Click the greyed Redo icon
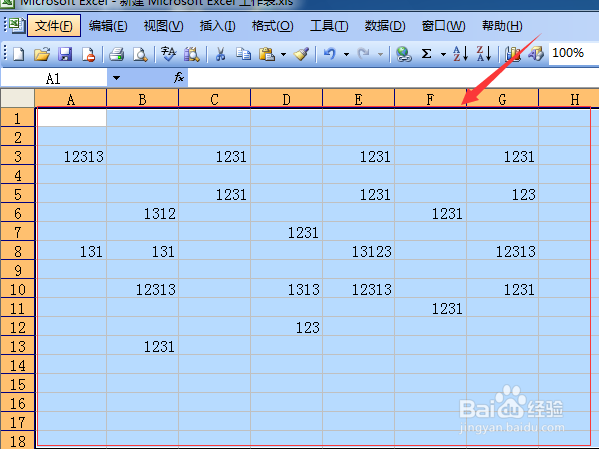This screenshot has width=599, height=449. pyautogui.click(x=363, y=54)
